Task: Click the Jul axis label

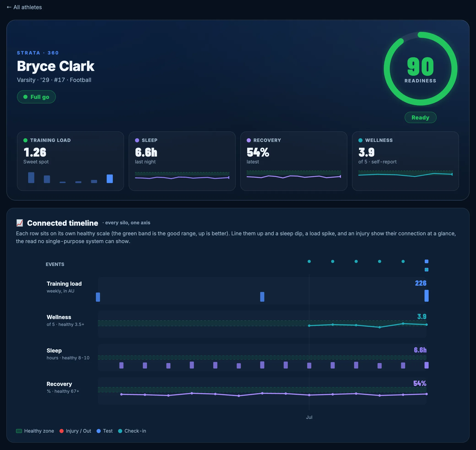Action: [309, 417]
